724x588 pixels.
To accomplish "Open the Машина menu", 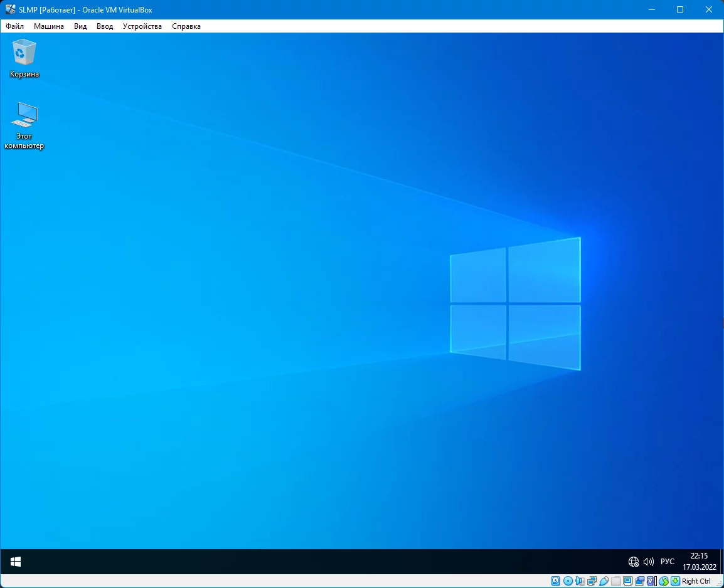I will click(49, 26).
